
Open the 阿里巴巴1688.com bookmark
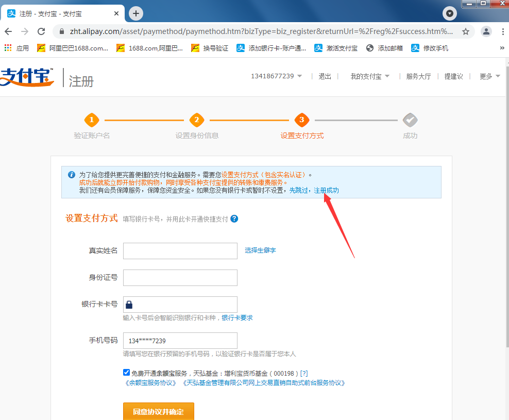73,48
